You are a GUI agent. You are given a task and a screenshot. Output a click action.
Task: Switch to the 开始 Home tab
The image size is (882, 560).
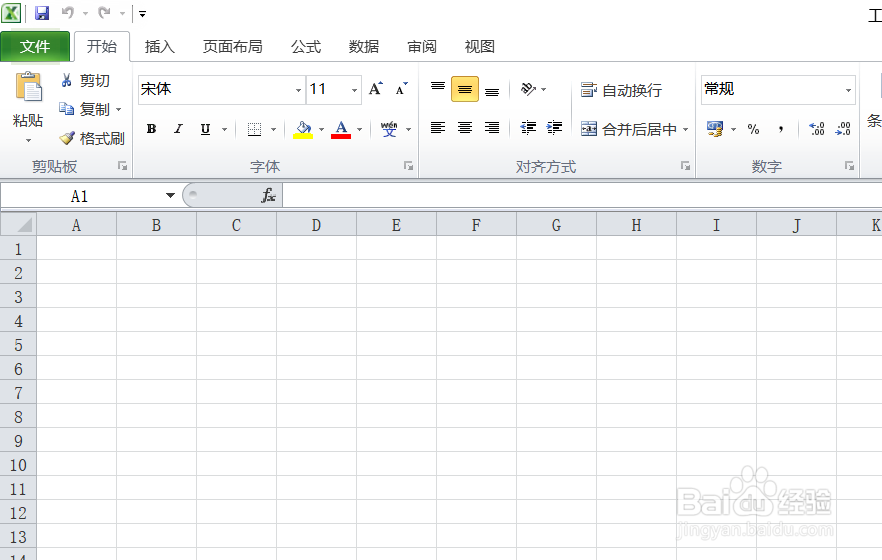tap(102, 46)
